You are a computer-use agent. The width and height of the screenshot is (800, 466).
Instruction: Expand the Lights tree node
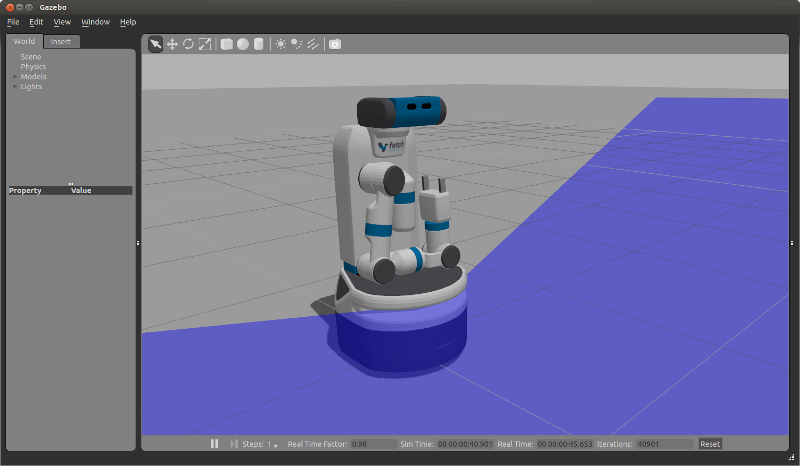[x=15, y=86]
